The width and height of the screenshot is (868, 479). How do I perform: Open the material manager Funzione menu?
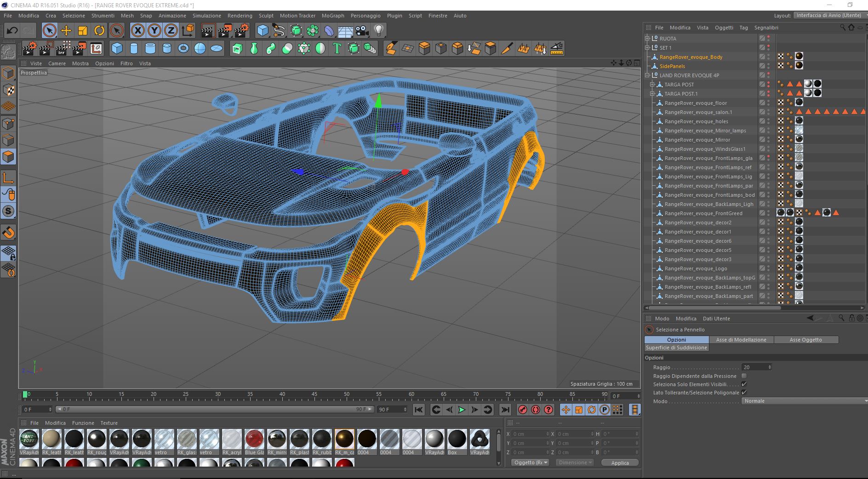point(83,423)
